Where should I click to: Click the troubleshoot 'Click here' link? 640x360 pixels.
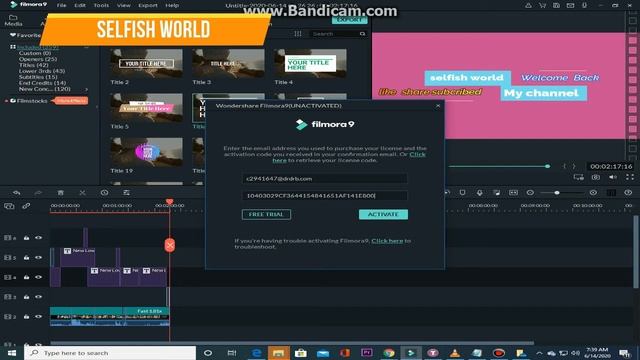click(387, 241)
